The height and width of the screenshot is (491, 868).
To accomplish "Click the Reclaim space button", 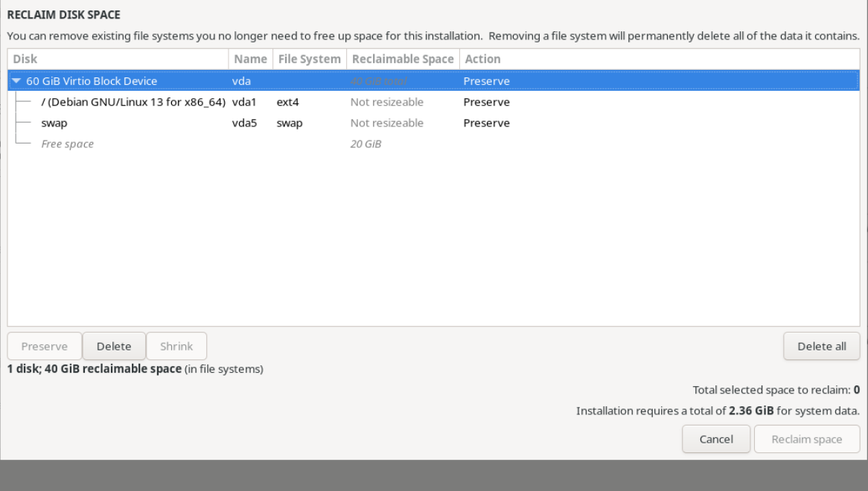I will coord(806,439).
